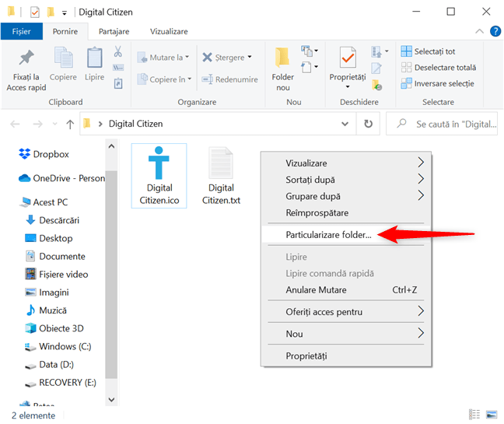Click the new folder icon in title bar toolbar

(51, 12)
